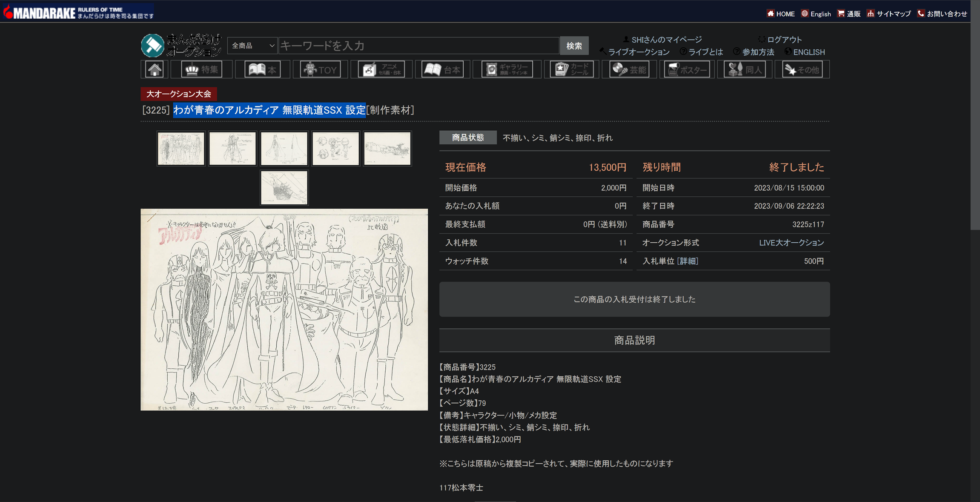This screenshot has width=980, height=502.
Task: Select the first character lineup thumbnail
Action: pos(181,148)
